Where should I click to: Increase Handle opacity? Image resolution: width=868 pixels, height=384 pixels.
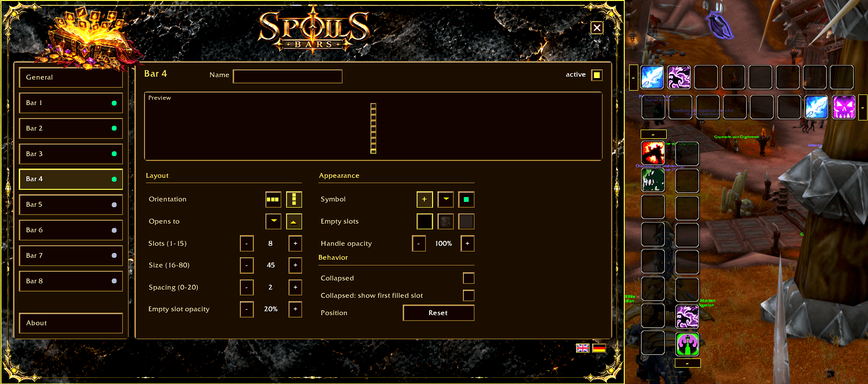(x=467, y=243)
